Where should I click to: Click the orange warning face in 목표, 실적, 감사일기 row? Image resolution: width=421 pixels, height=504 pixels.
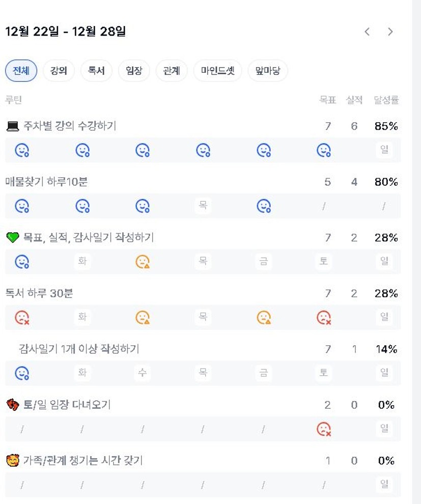pyautogui.click(x=143, y=262)
